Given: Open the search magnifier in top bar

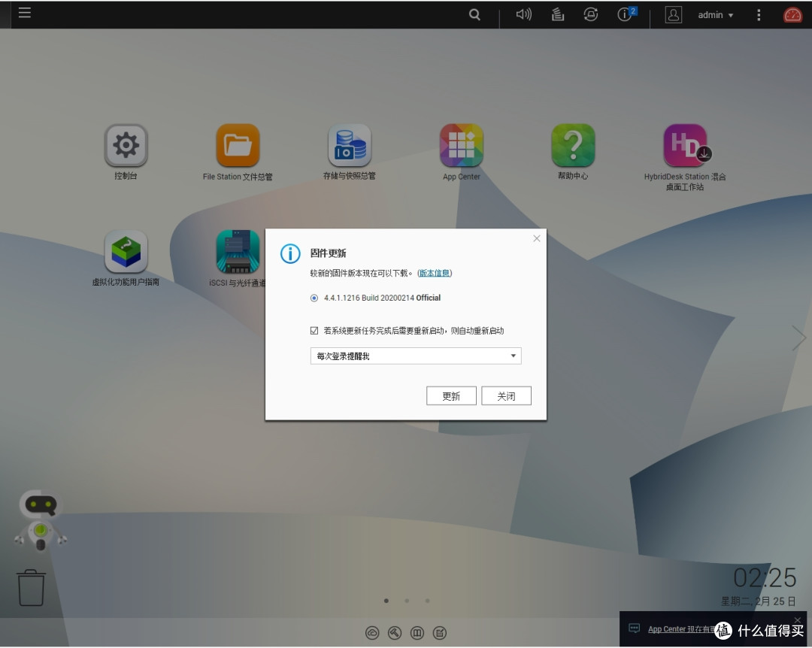Looking at the screenshot, I should [474, 14].
